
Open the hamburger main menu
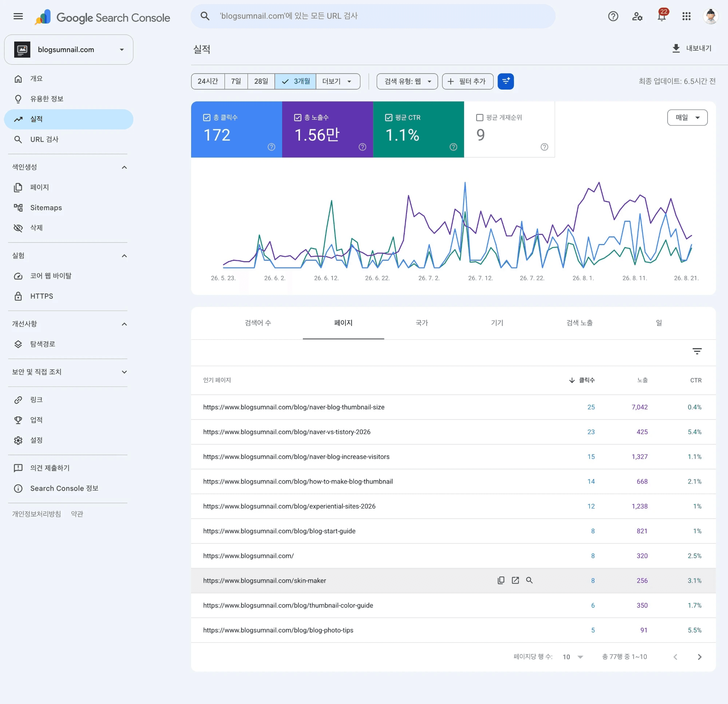tap(18, 16)
